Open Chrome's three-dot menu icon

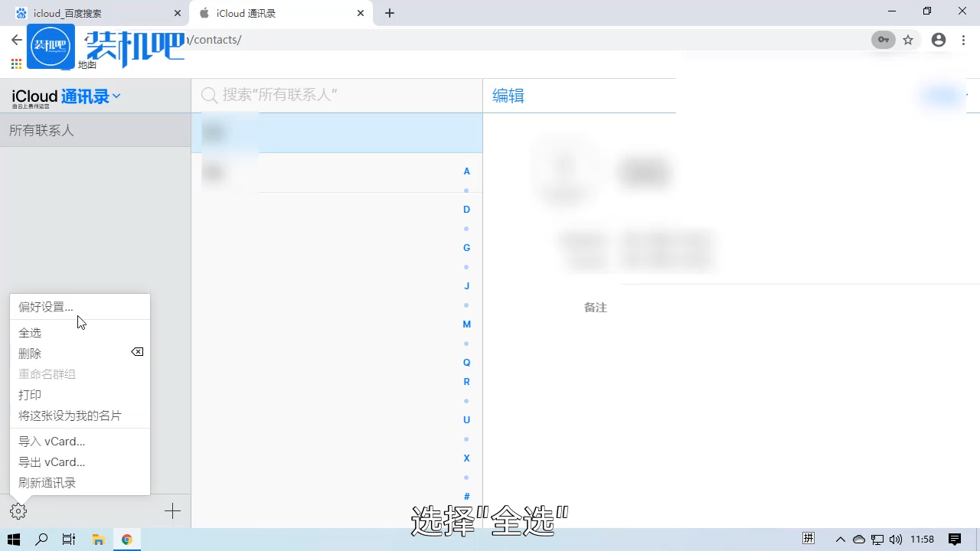pos(963,40)
